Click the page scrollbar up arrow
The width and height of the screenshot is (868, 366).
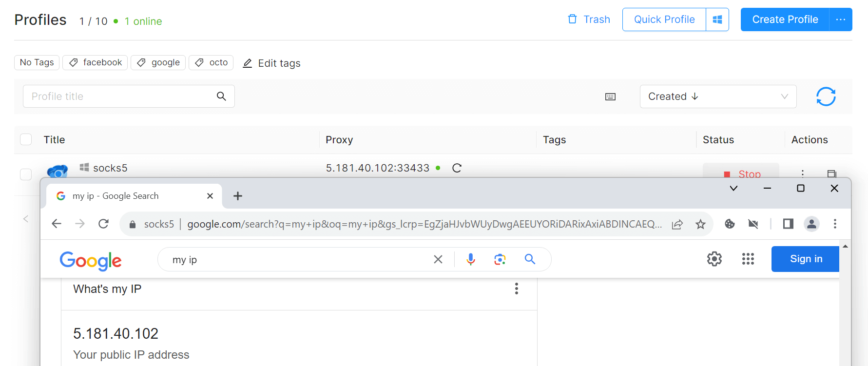coord(845,246)
